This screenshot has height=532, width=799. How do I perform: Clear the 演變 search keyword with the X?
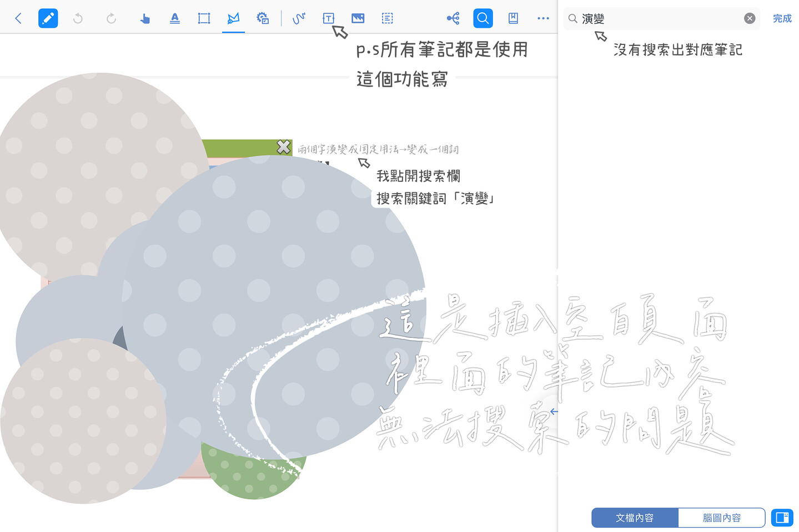click(x=750, y=18)
